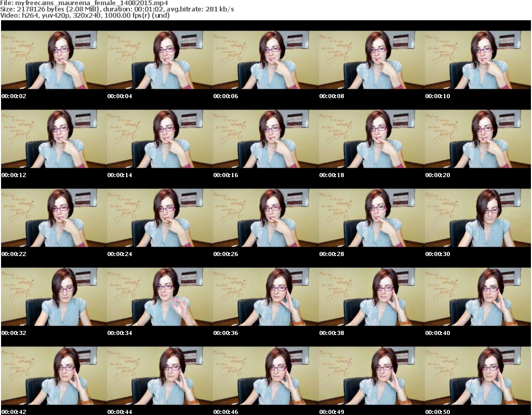Pick the frame thumbnail above timestamp 00:00:24

(160, 218)
